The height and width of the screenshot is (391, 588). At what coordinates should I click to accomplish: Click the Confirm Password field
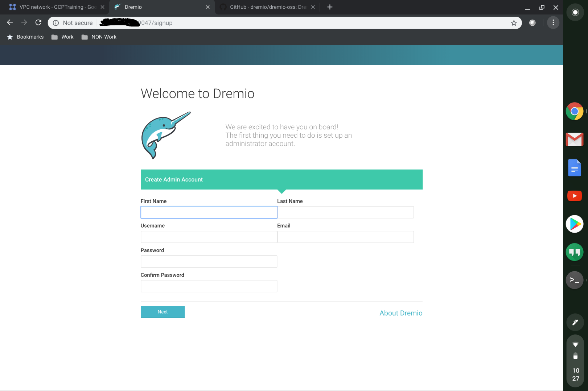pos(209,286)
